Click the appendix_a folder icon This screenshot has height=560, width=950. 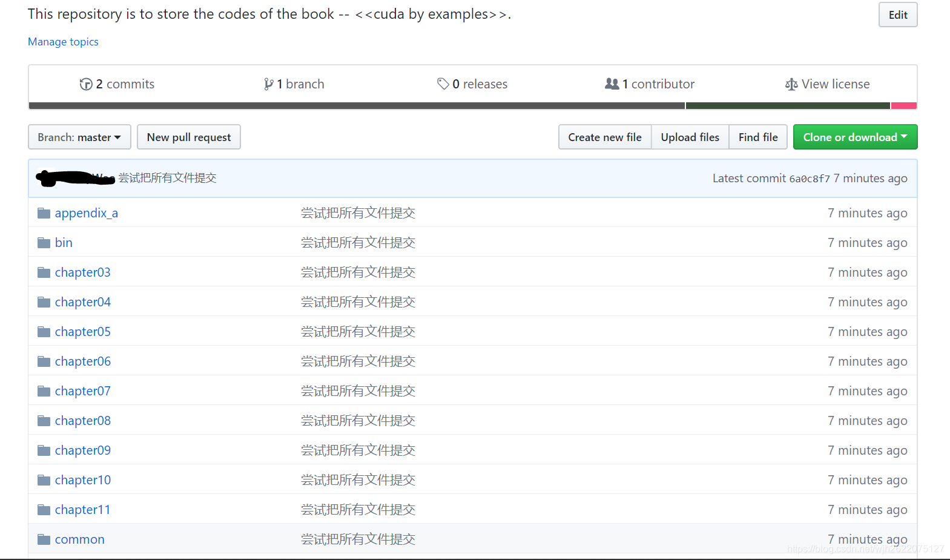tap(44, 213)
